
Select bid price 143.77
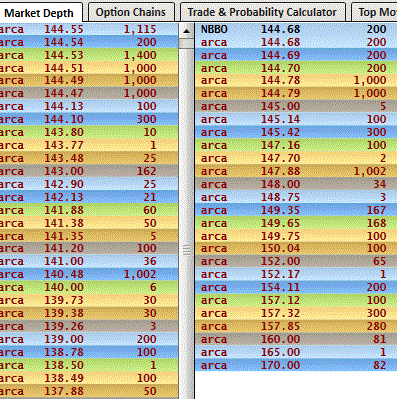coord(64,145)
